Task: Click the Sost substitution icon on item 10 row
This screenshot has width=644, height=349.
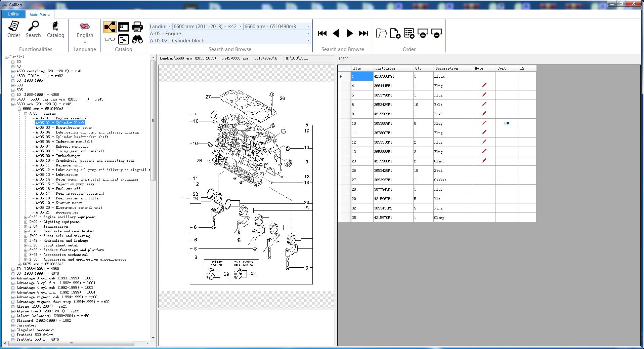Action: pos(507,123)
